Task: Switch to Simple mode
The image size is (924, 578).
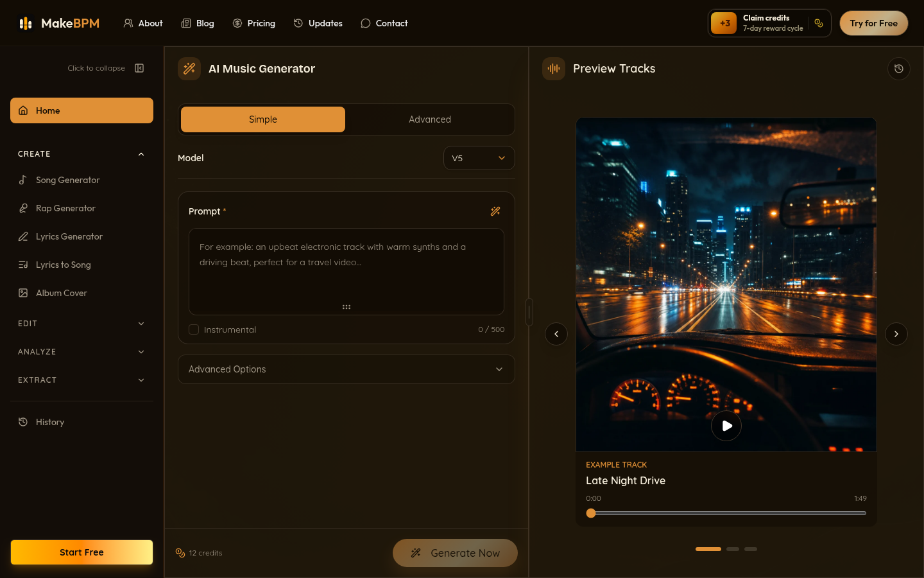Action: pos(263,119)
